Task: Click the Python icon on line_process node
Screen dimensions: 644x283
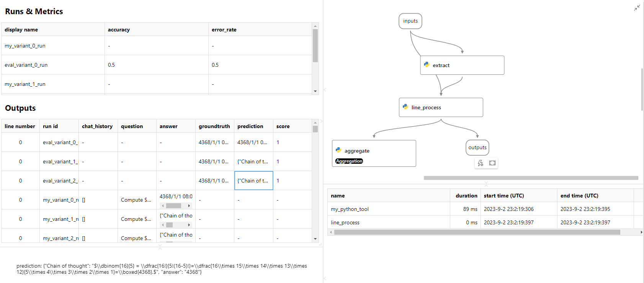Action: (405, 107)
